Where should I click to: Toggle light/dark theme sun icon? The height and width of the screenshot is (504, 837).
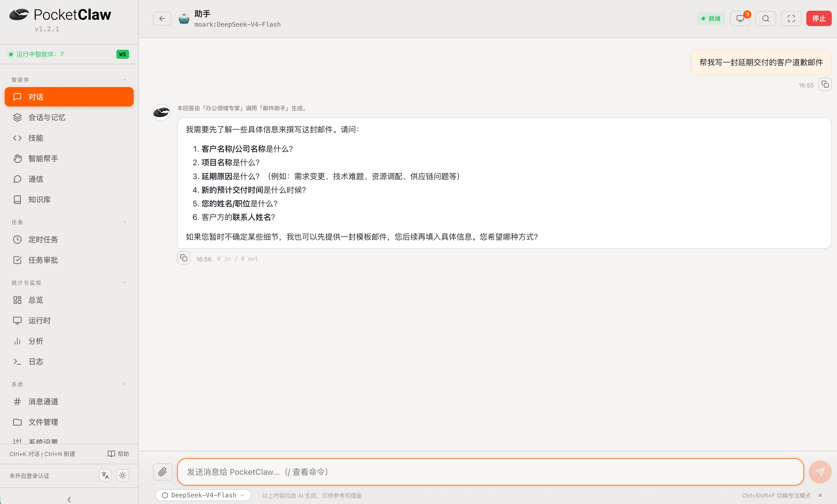tap(123, 475)
